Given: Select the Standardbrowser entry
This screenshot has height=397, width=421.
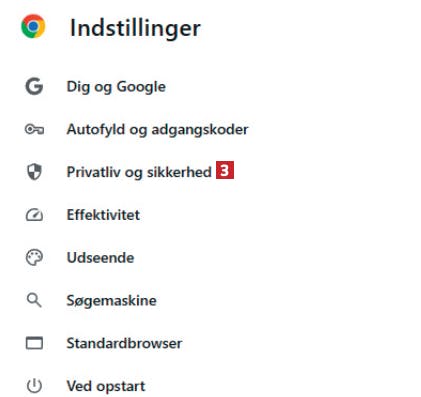Looking at the screenshot, I should 124,343.
